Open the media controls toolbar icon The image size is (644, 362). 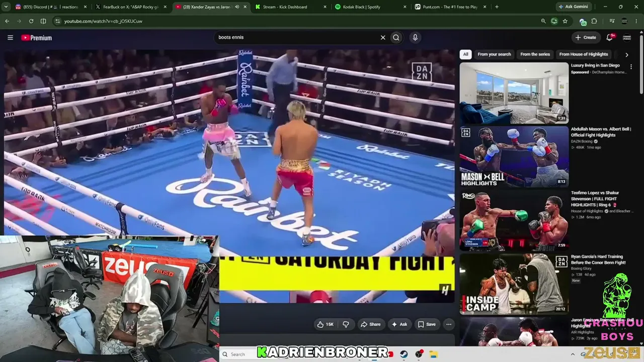pos(612,21)
